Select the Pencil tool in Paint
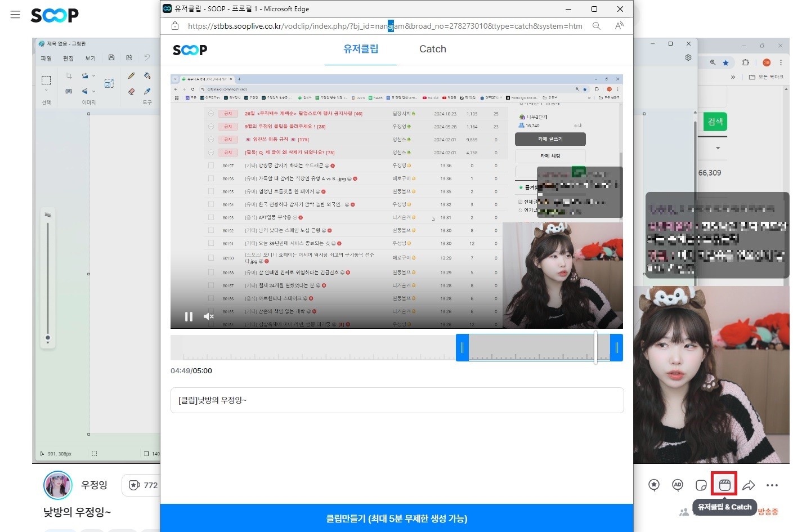The height and width of the screenshot is (532, 793). 131,76
